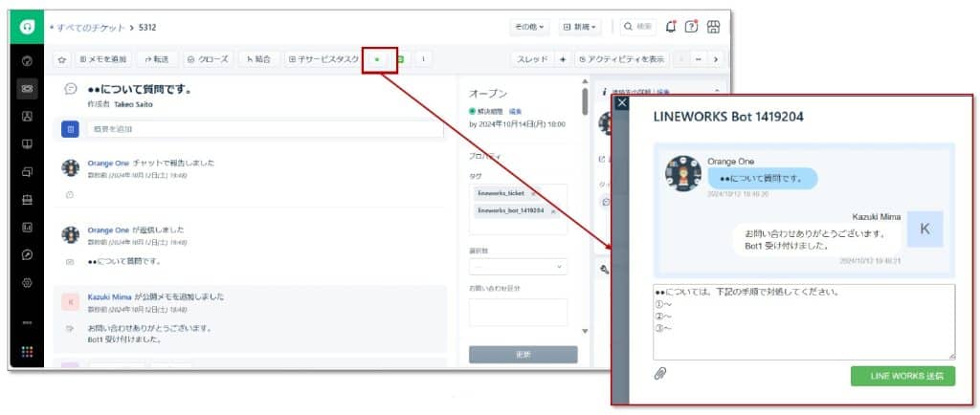Open the printer-like assets icon in sidebar
The height and width of the screenshot is (415, 980).
click(x=27, y=200)
